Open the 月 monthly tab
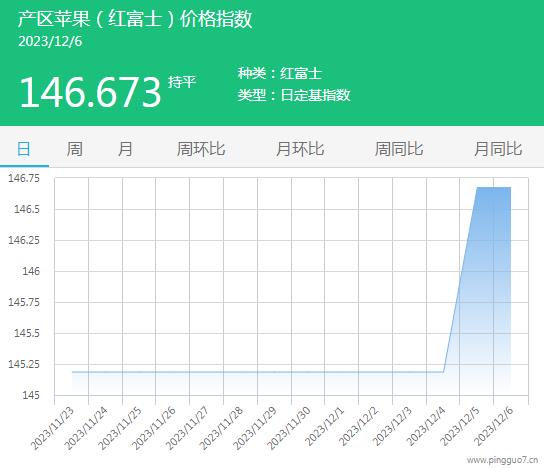Image resolution: width=544 pixels, height=468 pixels. pyautogui.click(x=125, y=149)
